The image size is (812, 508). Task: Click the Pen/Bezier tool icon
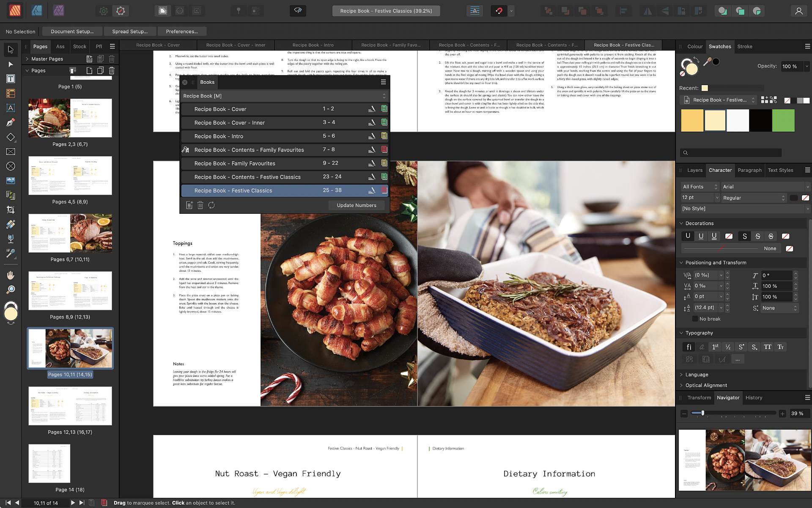point(11,122)
